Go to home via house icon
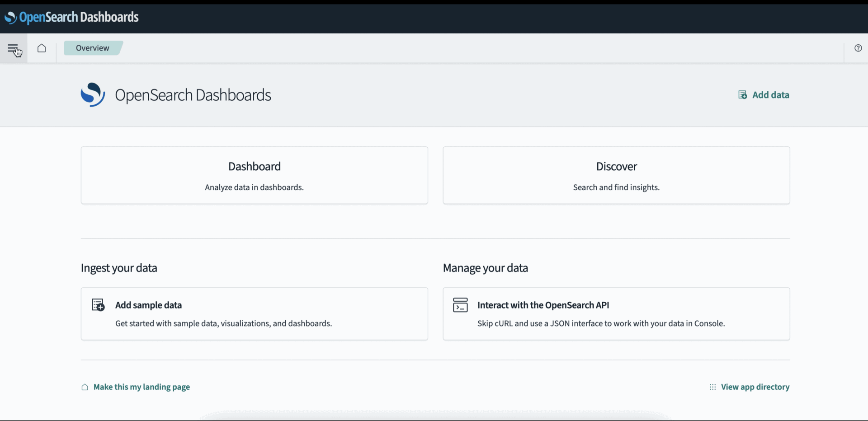Image resolution: width=868 pixels, height=421 pixels. pyautogui.click(x=42, y=48)
